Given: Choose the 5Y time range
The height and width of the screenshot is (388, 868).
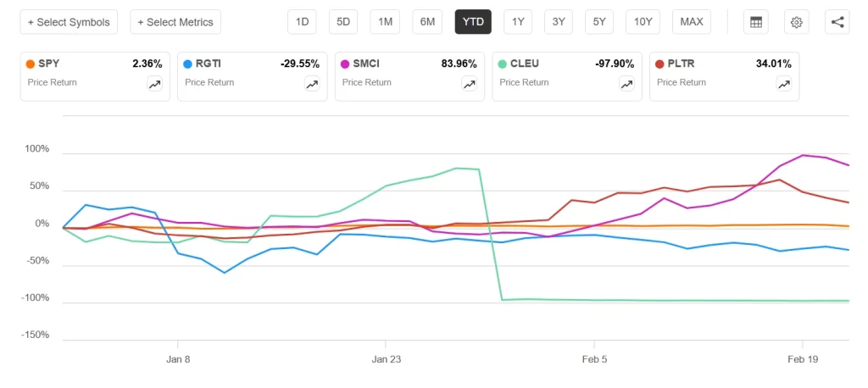Looking at the screenshot, I should pos(599,22).
